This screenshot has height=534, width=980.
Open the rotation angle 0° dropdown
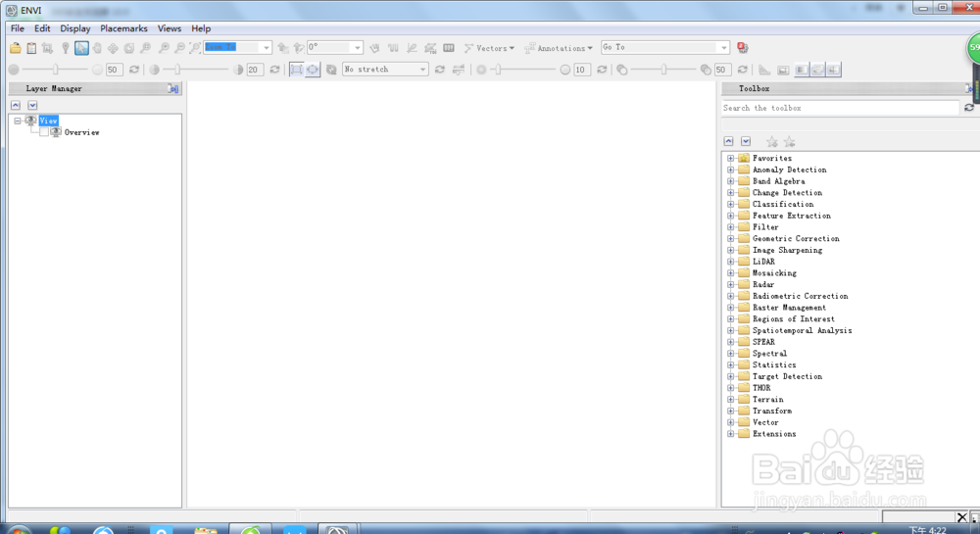coord(357,47)
